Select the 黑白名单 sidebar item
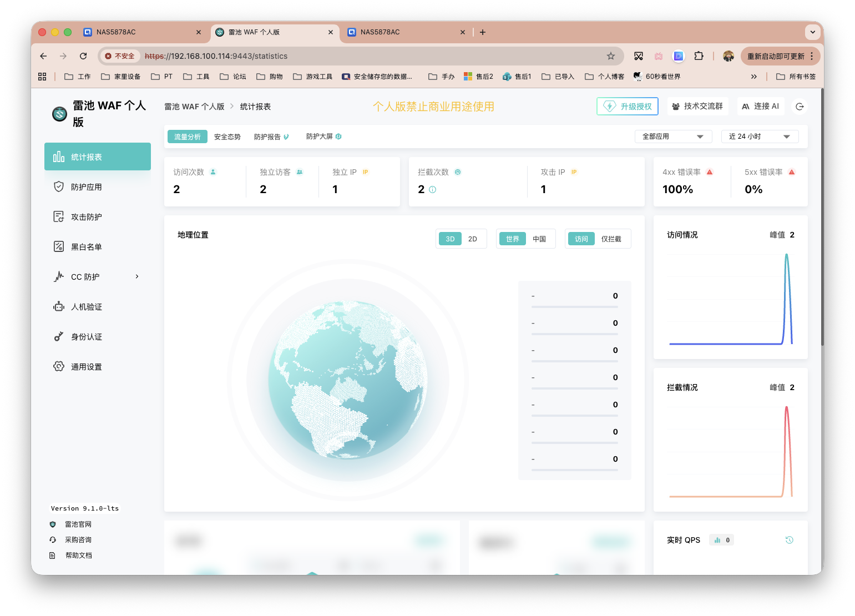This screenshot has width=855, height=616. [88, 246]
